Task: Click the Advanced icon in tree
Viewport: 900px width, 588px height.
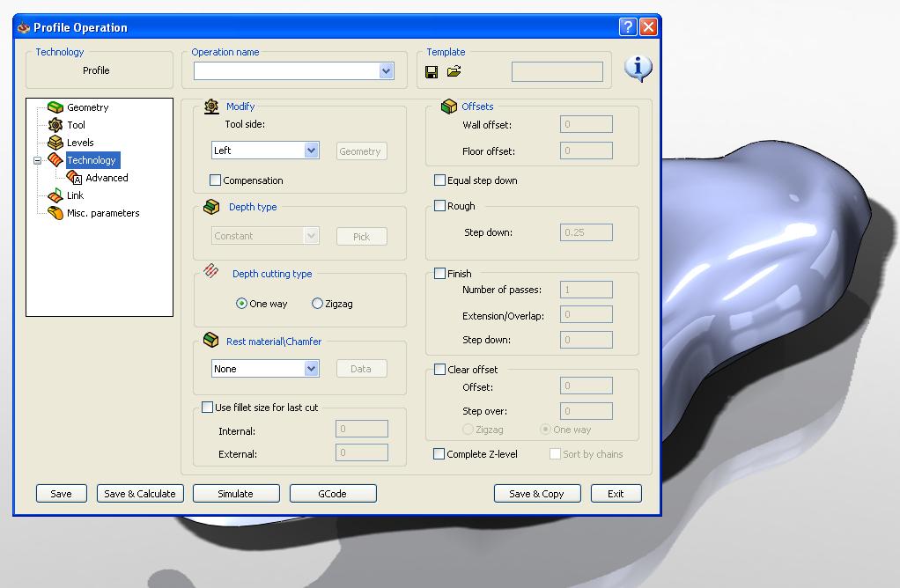Action: coord(74,178)
